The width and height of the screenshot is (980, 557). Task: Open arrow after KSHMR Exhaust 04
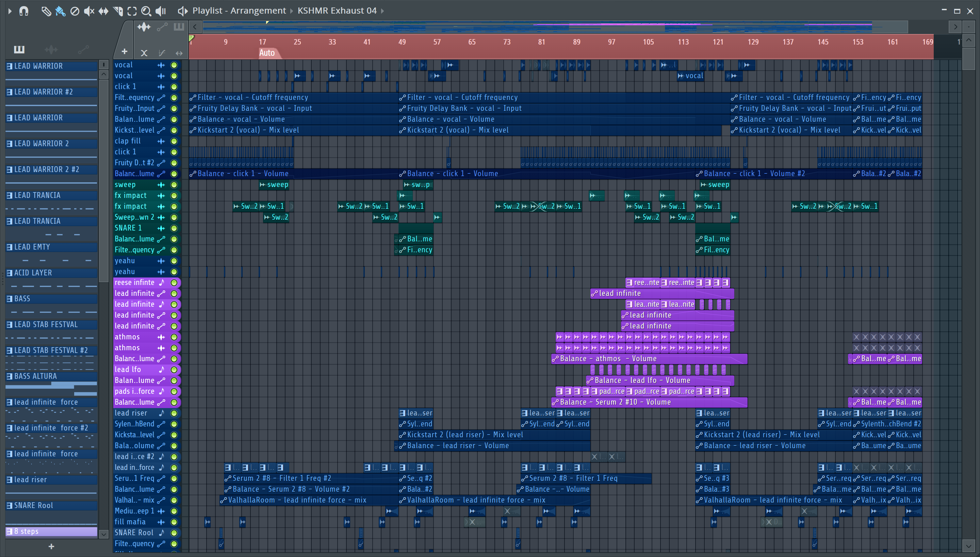(x=382, y=11)
